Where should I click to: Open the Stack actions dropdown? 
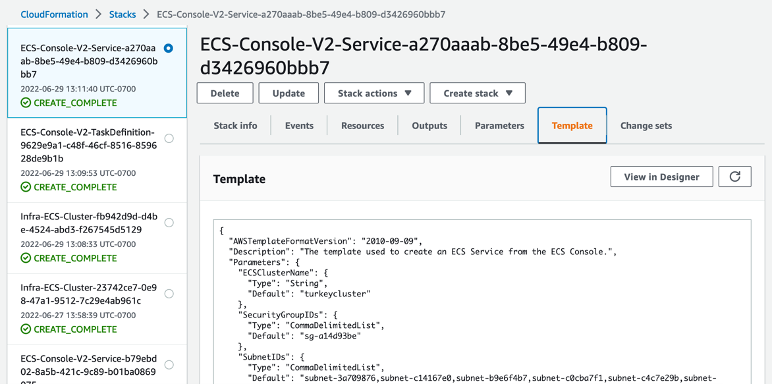[374, 93]
